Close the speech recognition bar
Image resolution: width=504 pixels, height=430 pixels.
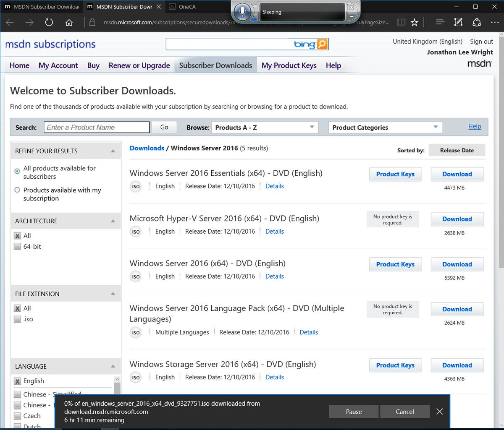tap(352, 7)
